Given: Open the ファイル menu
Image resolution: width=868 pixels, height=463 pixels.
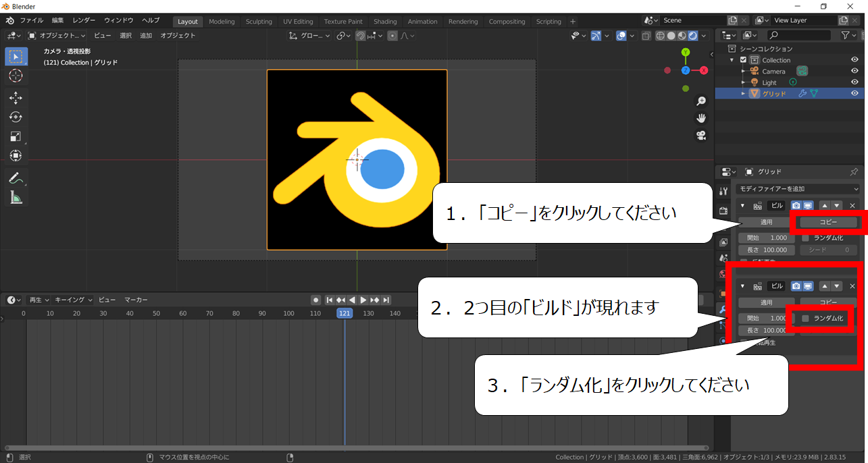Looking at the screenshot, I should pyautogui.click(x=32, y=21).
